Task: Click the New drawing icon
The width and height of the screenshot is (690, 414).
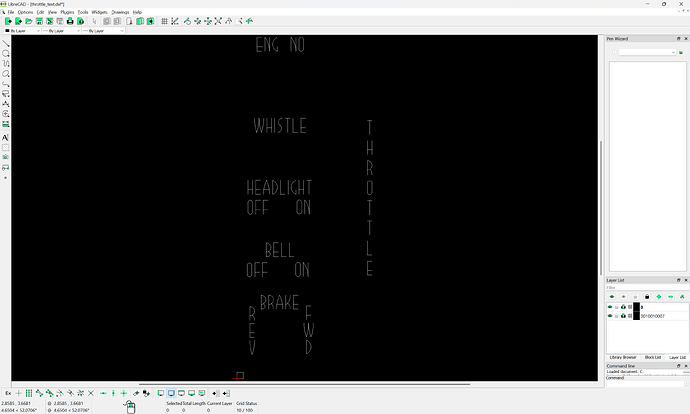Action: pos(6,20)
